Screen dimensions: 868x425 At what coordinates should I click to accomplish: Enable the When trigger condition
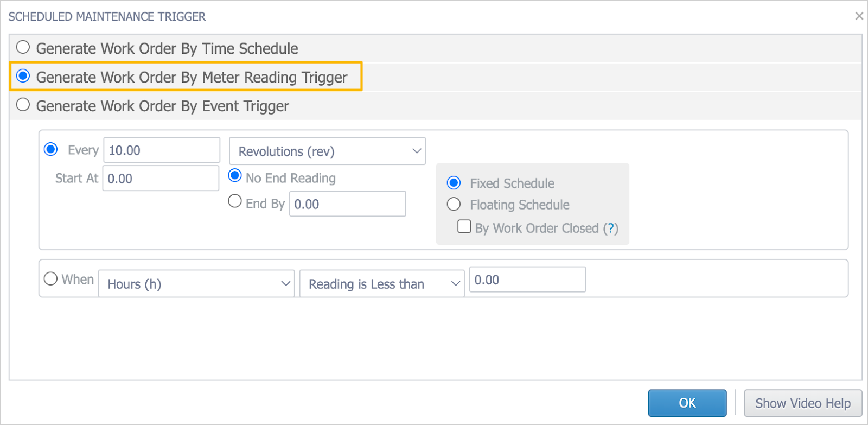(50, 278)
